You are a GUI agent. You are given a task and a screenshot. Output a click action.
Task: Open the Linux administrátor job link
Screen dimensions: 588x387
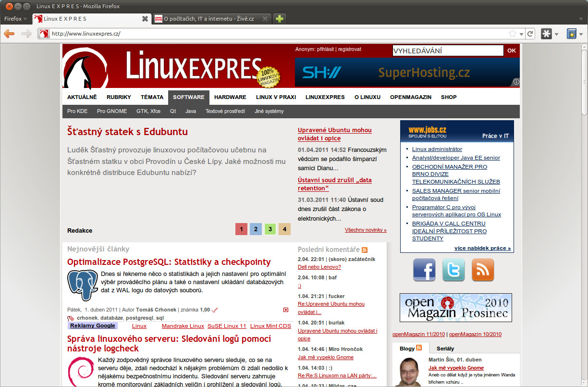pyautogui.click(x=437, y=149)
